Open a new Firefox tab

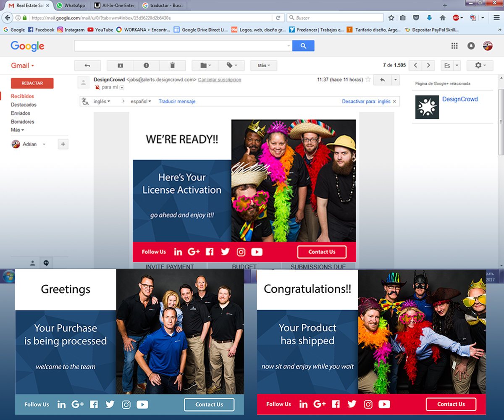[445, 5]
